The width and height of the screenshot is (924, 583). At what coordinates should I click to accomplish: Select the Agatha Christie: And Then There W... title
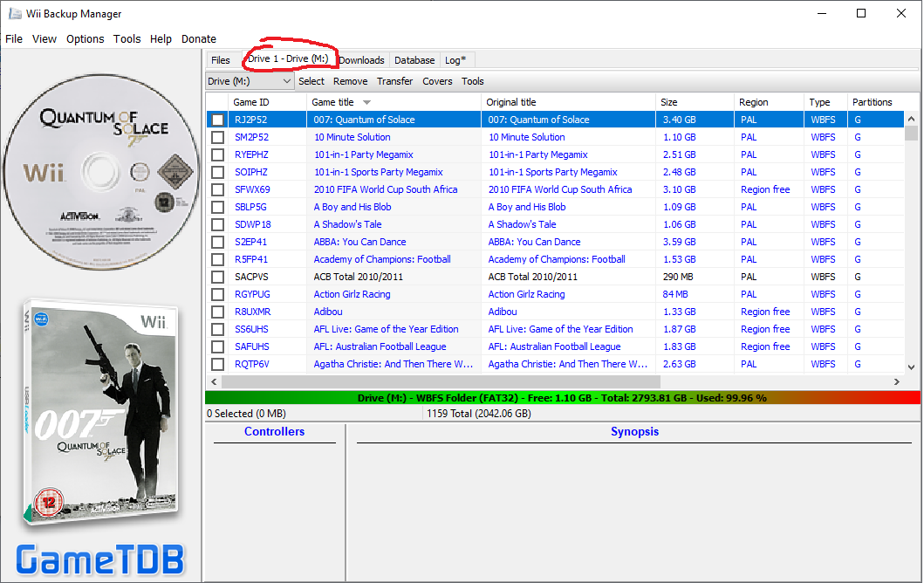(393, 364)
